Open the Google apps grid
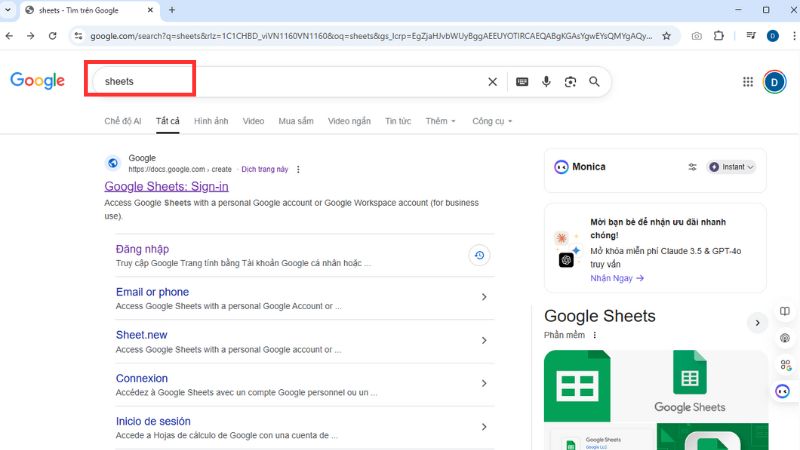 pos(747,82)
